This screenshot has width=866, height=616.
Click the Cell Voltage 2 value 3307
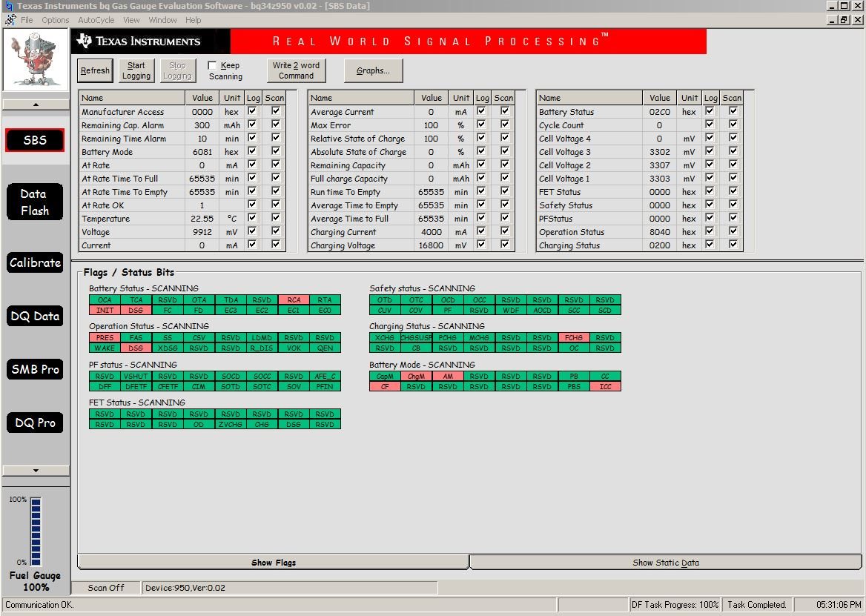[x=659, y=165]
